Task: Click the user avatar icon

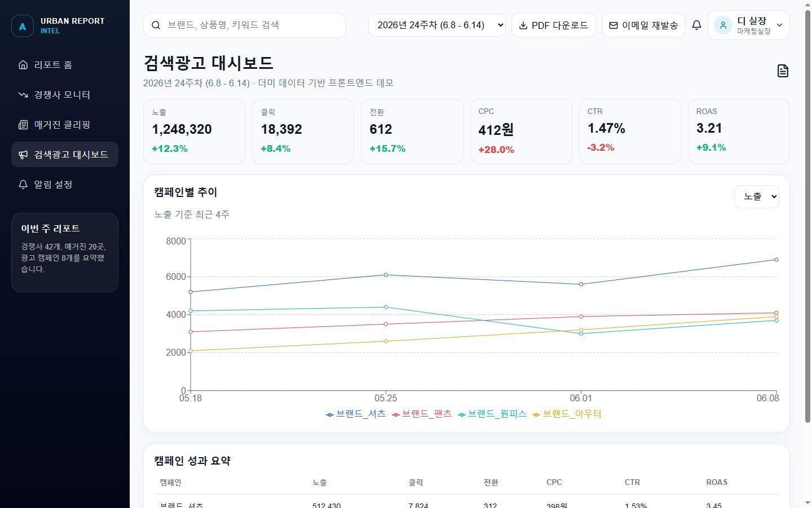Action: click(723, 25)
